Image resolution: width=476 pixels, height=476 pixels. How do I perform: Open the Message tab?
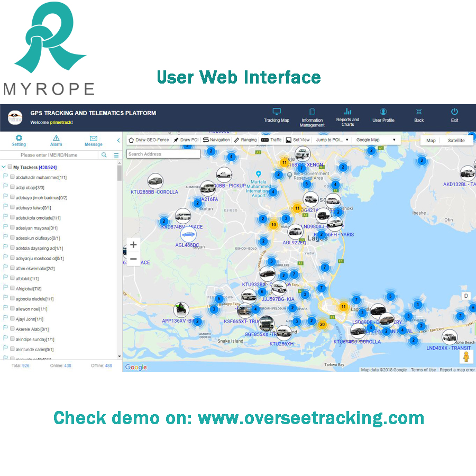point(94,141)
